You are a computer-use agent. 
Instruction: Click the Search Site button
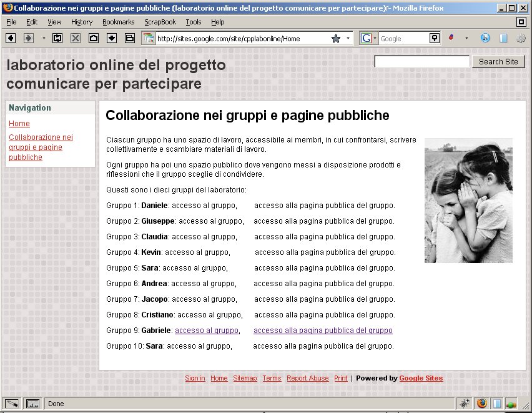[498, 61]
